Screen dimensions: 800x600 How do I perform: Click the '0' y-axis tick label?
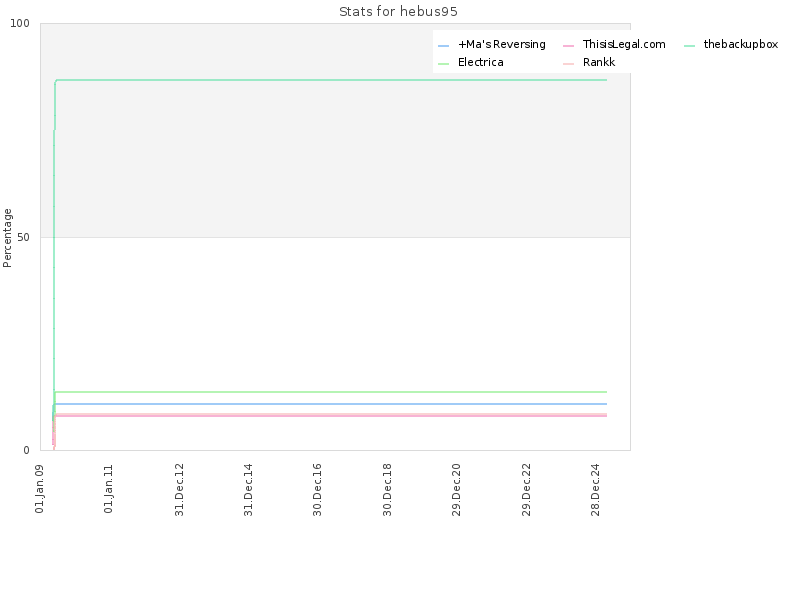[x=27, y=451]
